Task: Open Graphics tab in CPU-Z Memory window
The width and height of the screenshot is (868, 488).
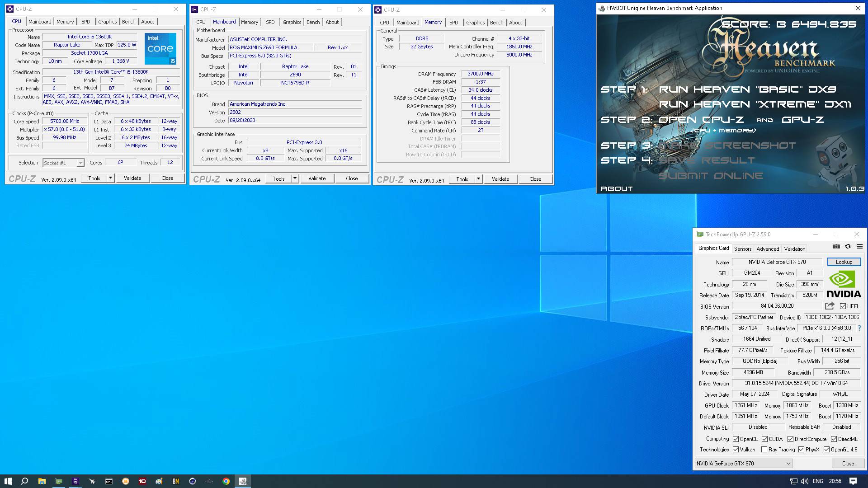Action: (475, 23)
